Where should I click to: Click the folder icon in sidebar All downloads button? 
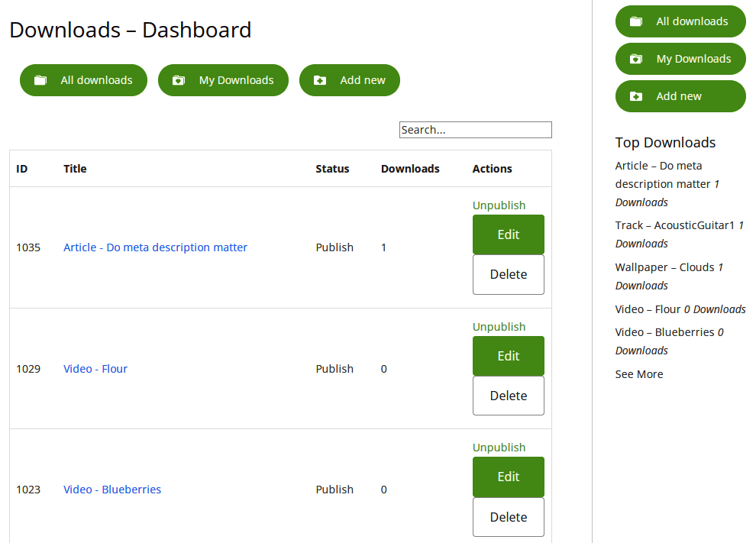[636, 21]
